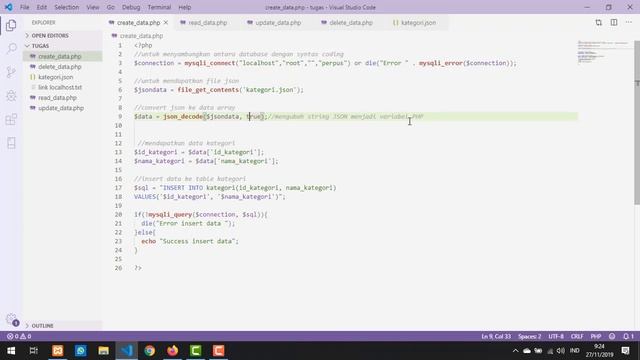Click the VS Code logo icon in title bar
The width and height of the screenshot is (640, 360).
(x=9, y=7)
